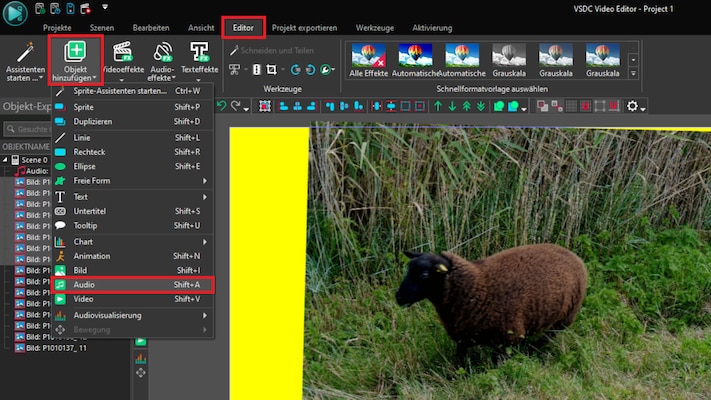The image size is (711, 400).
Task: Select Rechteck in the object menu
Action: tap(89, 151)
